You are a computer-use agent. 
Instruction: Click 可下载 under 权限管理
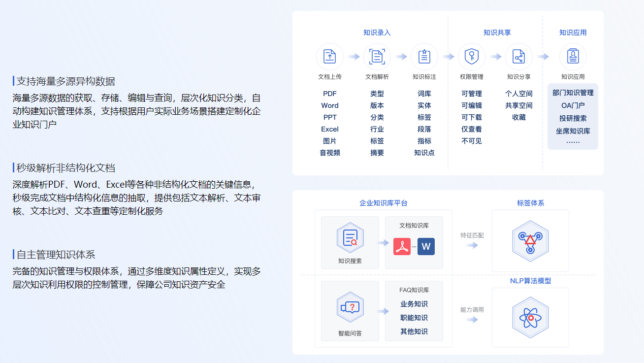pos(472,117)
